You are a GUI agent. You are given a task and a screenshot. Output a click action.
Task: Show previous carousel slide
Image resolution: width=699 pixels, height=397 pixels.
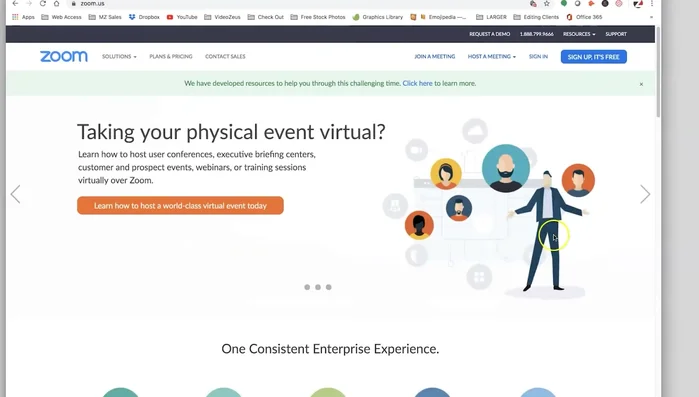tap(16, 194)
